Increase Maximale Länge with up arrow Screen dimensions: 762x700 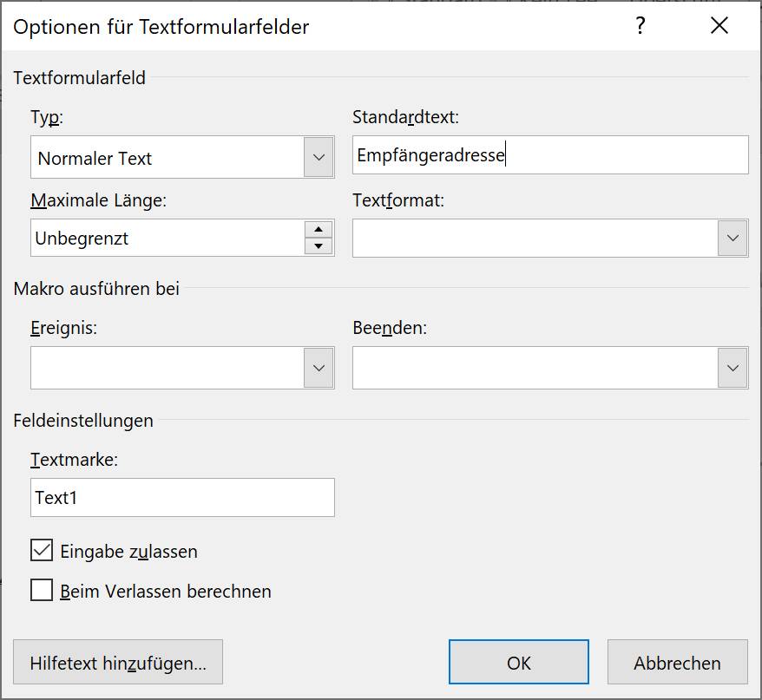[x=319, y=229]
